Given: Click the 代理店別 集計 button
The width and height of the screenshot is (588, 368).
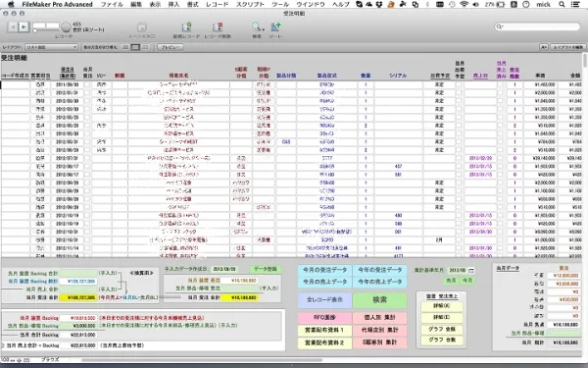Looking at the screenshot, I should coord(379,330).
